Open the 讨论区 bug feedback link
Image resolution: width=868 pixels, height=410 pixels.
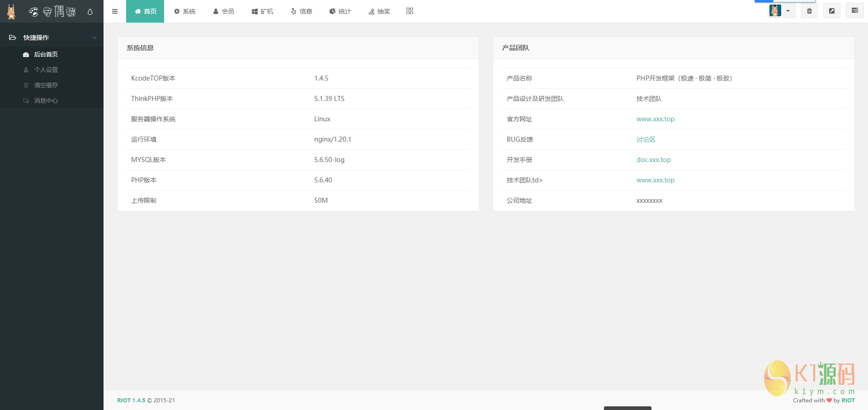pyautogui.click(x=646, y=139)
